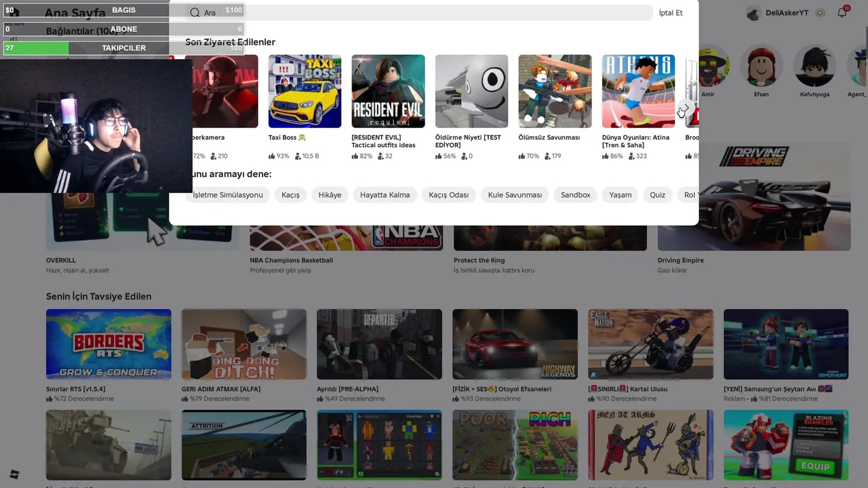868x488 pixels.
Task: Open Highway Legends car game thumbnail
Action: click(515, 344)
